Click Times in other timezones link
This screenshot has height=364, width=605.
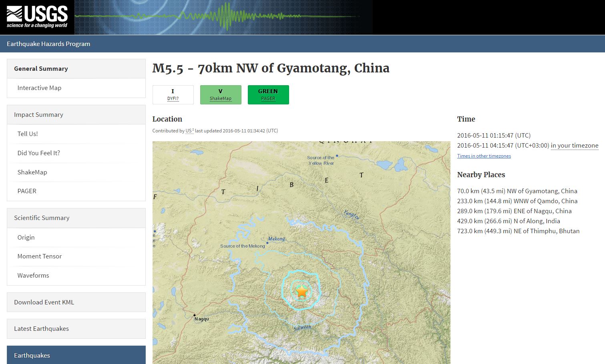(484, 156)
